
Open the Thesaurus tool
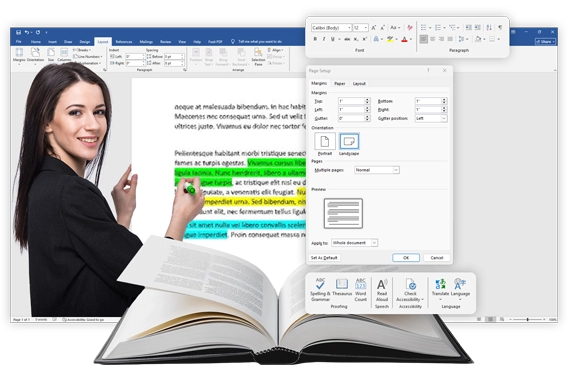(x=342, y=287)
